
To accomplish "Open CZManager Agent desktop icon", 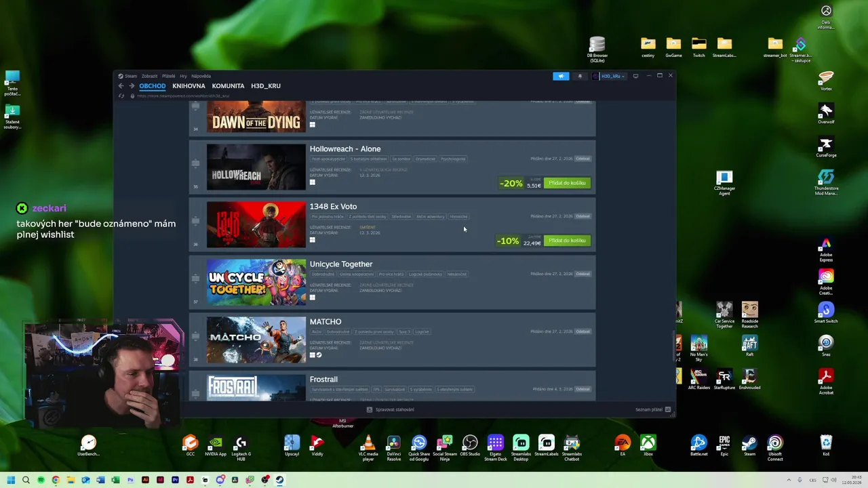I will (724, 184).
